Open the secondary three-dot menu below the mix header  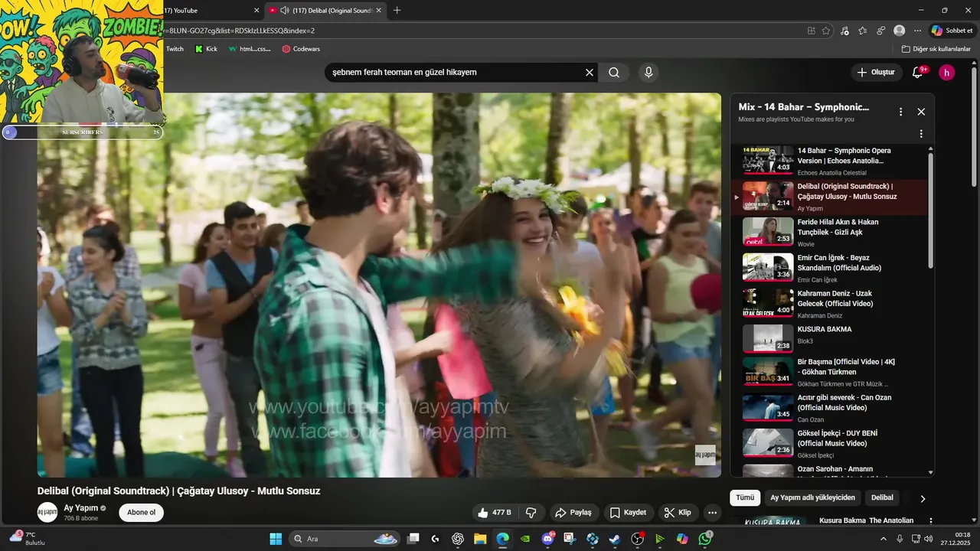point(921,133)
